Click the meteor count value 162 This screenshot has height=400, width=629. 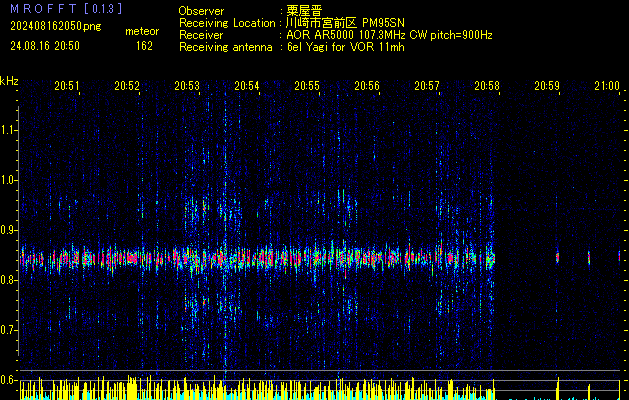[x=144, y=46]
